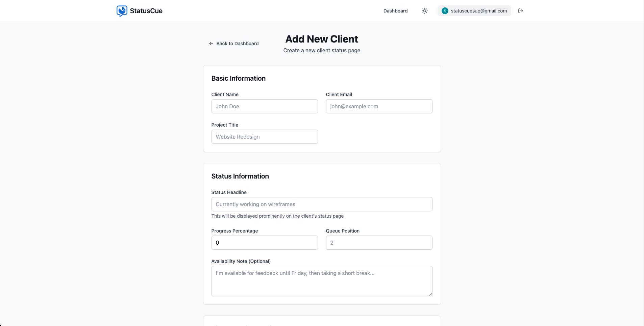Click the Status Information section heading
The image size is (644, 326).
click(240, 176)
